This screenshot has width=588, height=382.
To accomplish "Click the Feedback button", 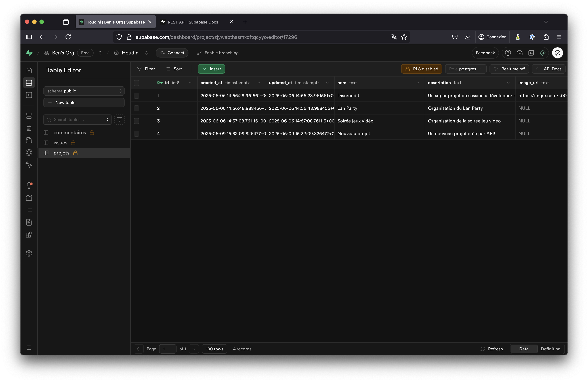I will pyautogui.click(x=486, y=53).
